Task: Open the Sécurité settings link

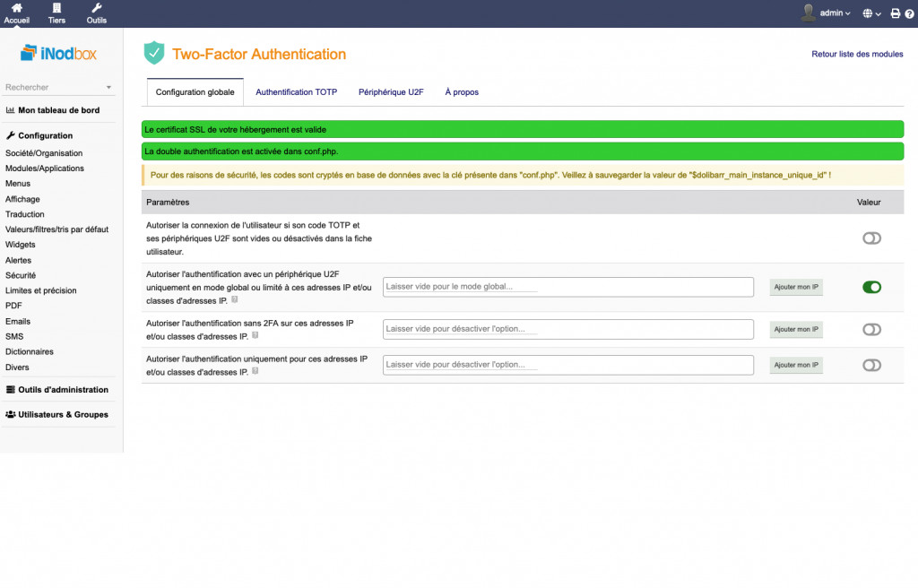Action: click(x=21, y=275)
